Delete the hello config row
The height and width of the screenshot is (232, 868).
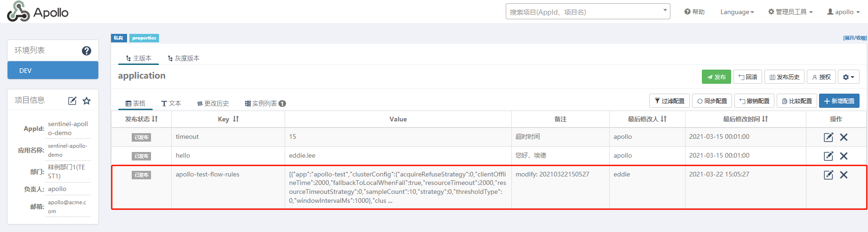pos(844,156)
